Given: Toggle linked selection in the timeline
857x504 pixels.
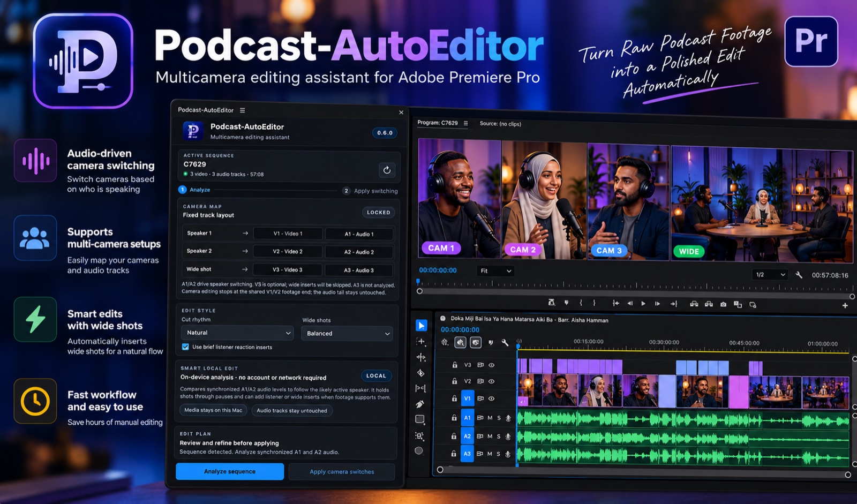Looking at the screenshot, I should 476,343.
